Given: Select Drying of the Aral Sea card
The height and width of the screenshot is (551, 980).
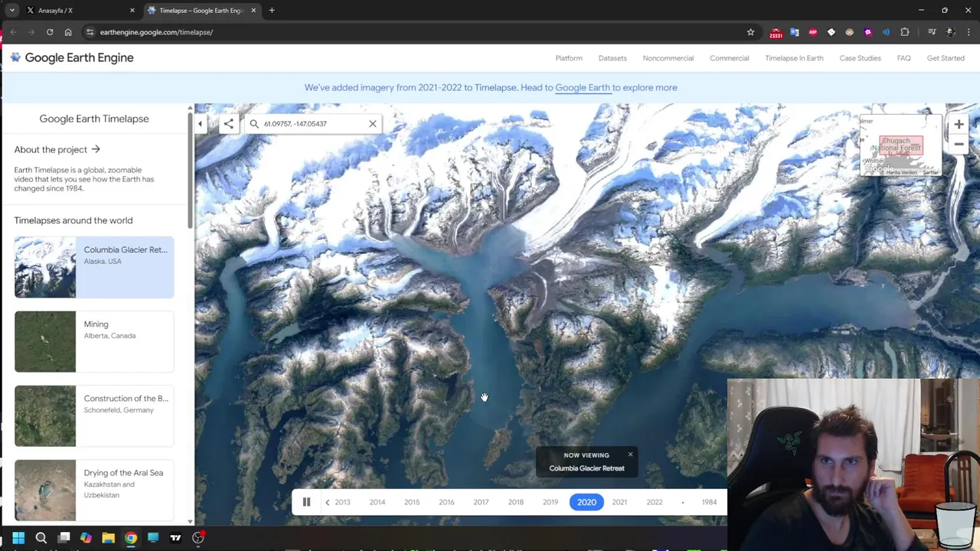Looking at the screenshot, I should tap(94, 490).
